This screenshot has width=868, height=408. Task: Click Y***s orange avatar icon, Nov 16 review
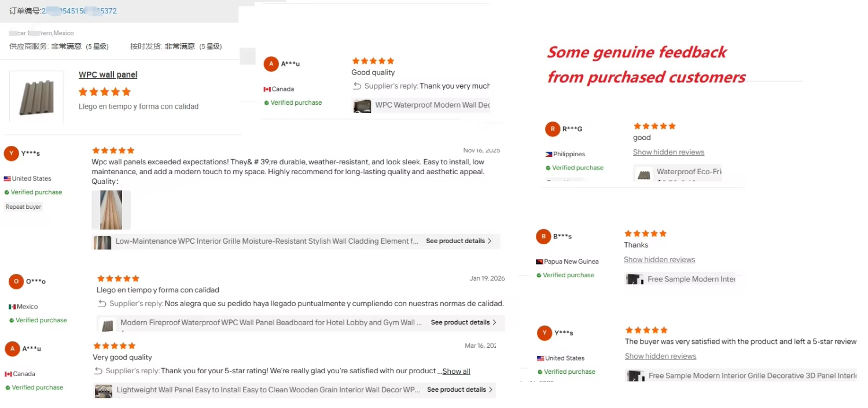[x=11, y=153]
